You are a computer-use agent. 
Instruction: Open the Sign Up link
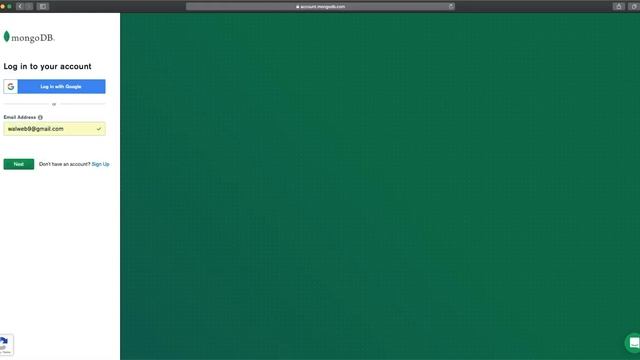pyautogui.click(x=100, y=164)
